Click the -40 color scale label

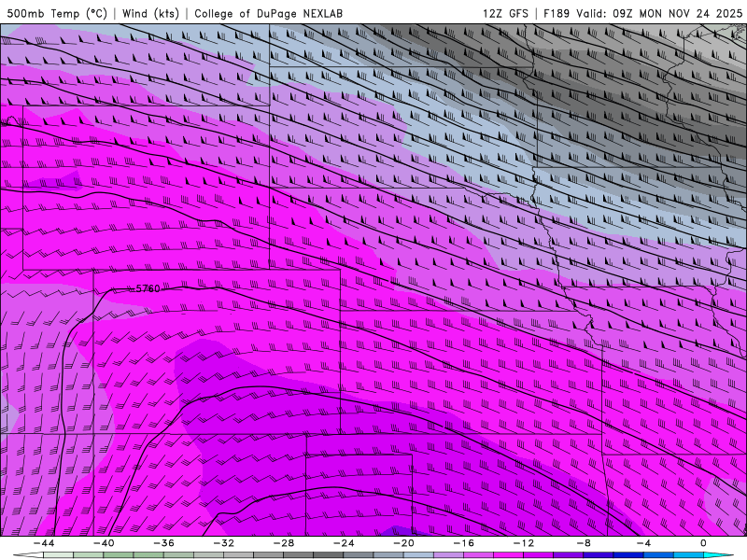[104, 543]
